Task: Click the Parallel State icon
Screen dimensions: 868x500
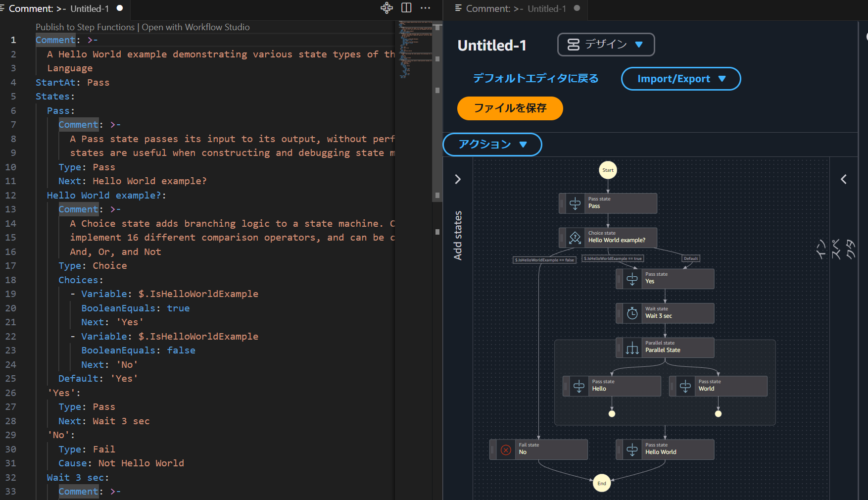Action: pos(632,348)
